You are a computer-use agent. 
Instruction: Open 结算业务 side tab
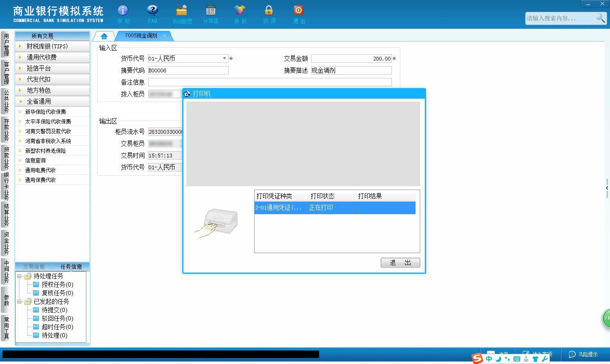coord(6,215)
